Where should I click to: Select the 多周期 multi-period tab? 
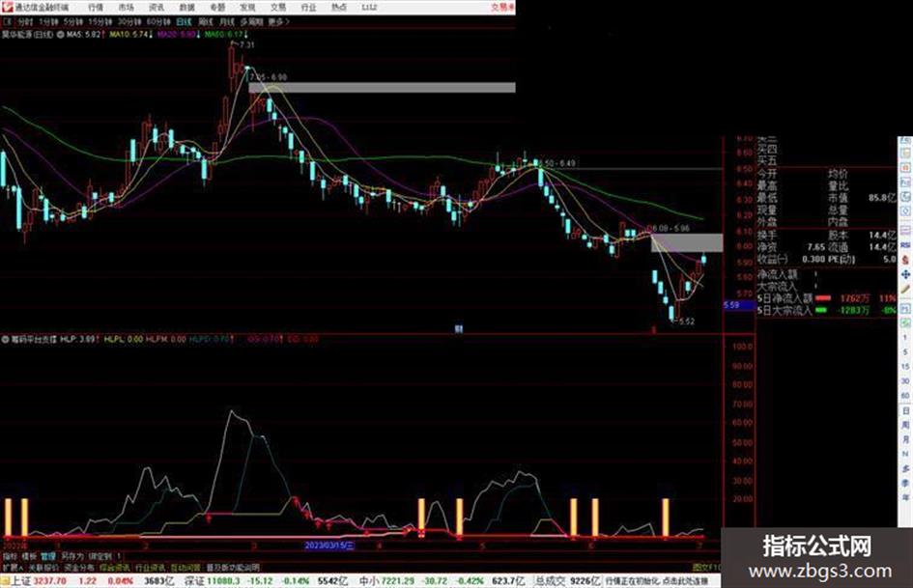point(251,21)
